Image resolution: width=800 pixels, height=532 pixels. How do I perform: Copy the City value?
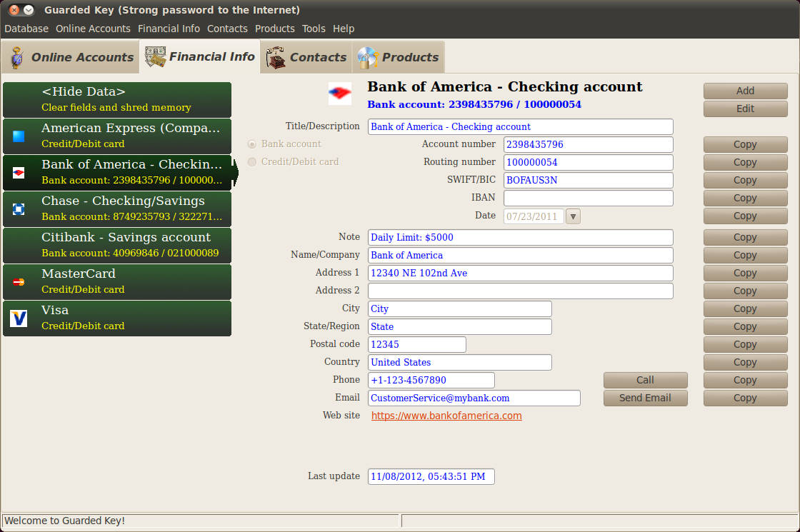click(745, 308)
